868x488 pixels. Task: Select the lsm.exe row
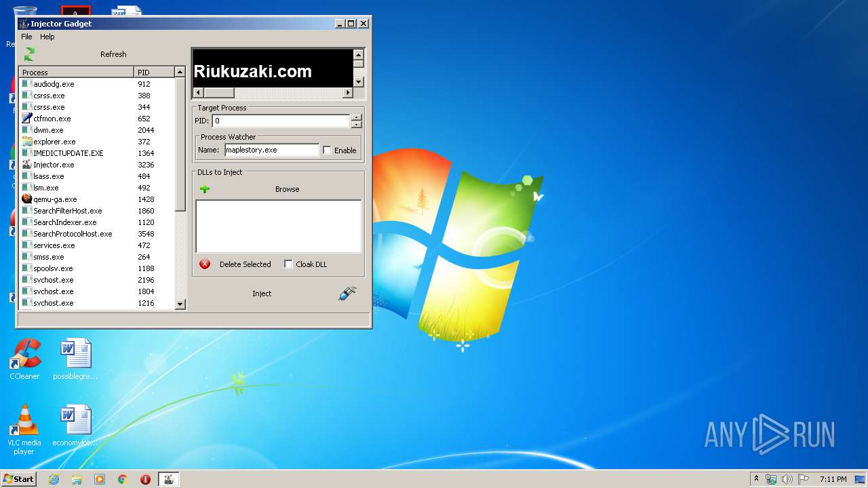coord(98,188)
